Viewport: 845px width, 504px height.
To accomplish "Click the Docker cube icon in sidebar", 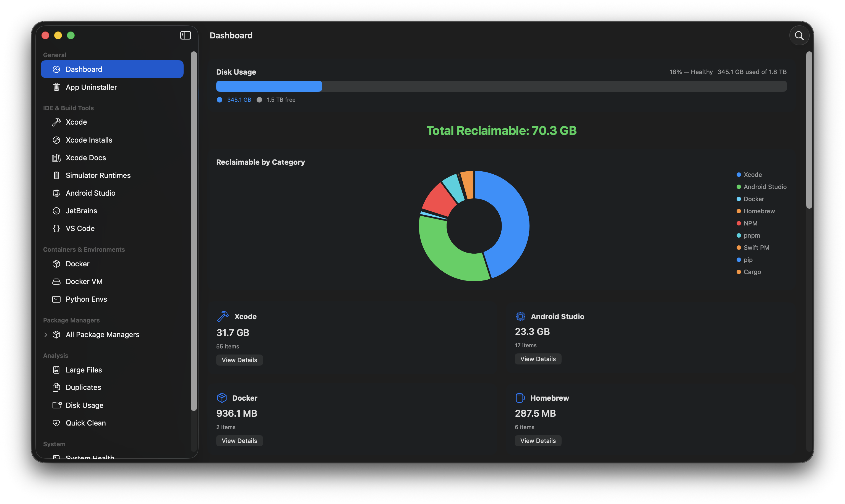I will [x=56, y=264].
